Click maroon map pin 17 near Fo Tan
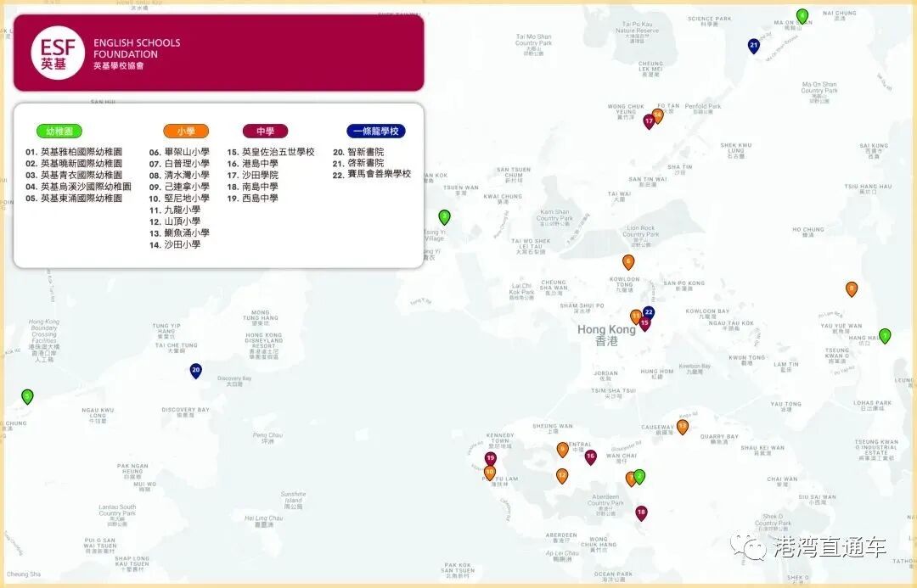Viewport: 917px width, 588px height. pos(649,121)
